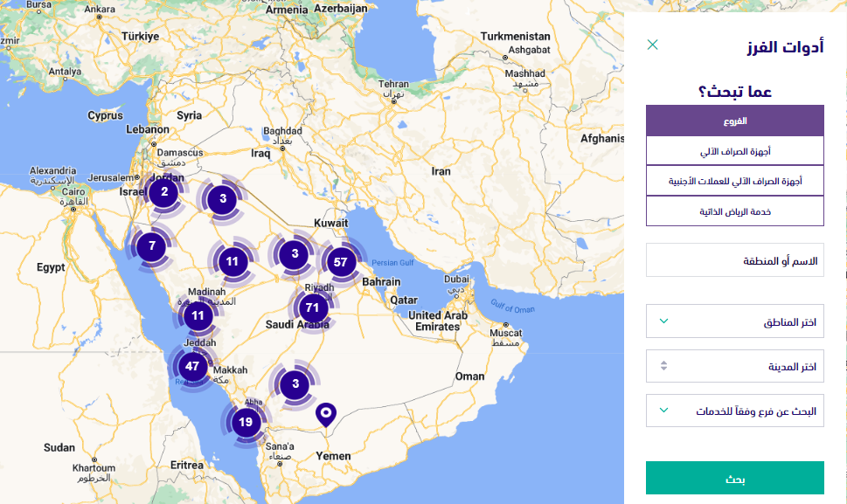Select the الفروع tab

pyautogui.click(x=734, y=121)
